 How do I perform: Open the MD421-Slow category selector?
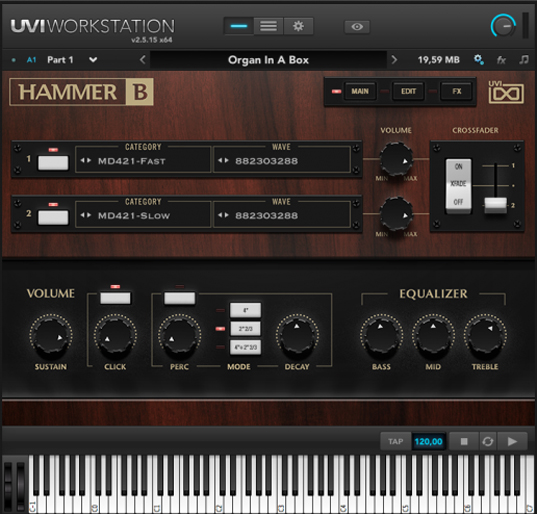pos(134,216)
